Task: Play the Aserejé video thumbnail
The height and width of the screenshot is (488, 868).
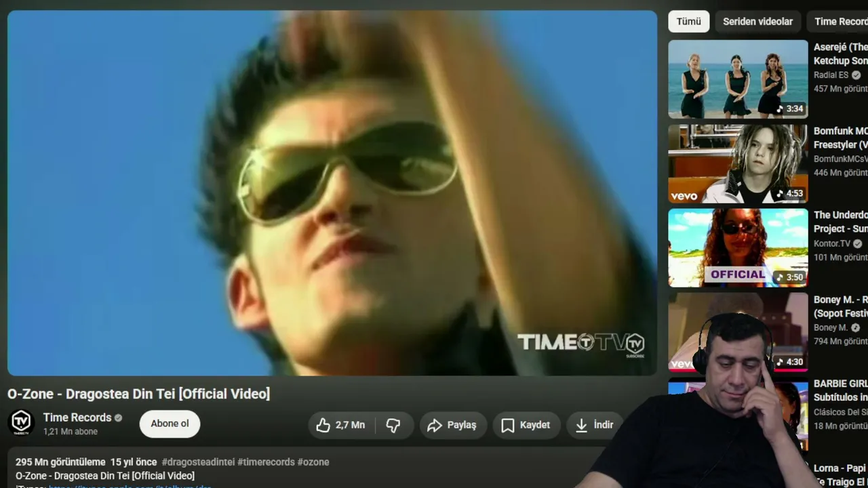Action: pyautogui.click(x=738, y=79)
